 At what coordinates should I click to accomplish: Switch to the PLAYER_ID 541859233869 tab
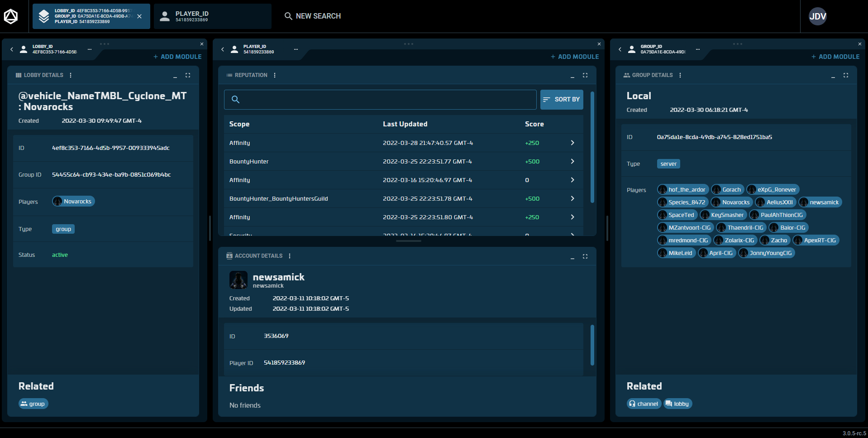tap(212, 16)
